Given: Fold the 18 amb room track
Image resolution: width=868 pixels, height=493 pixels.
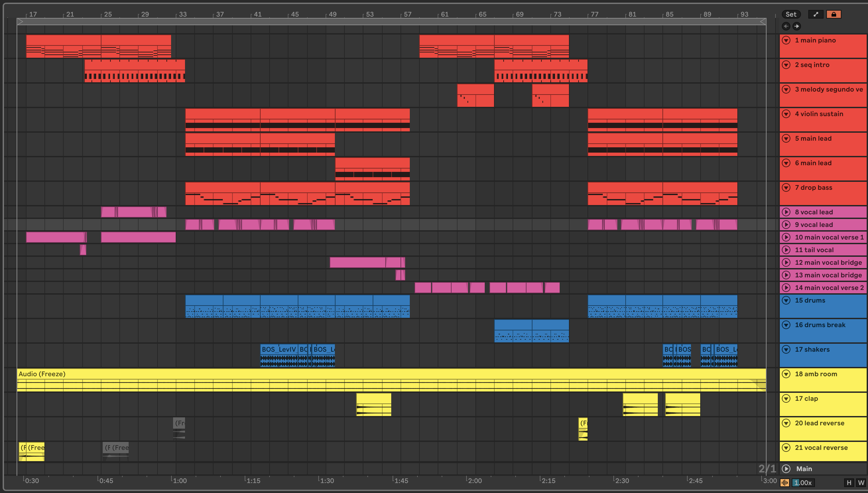Looking at the screenshot, I should point(786,374).
